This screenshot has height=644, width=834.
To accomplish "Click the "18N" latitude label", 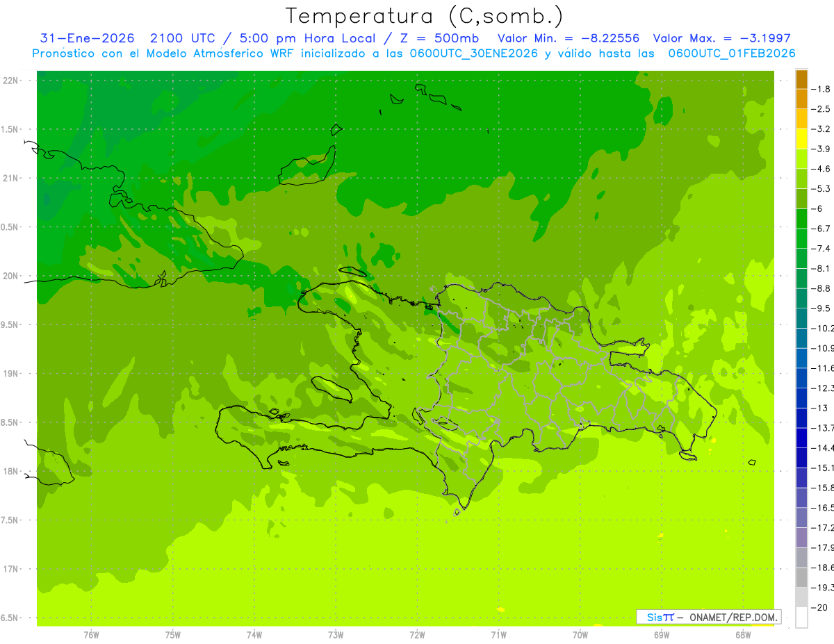I will (x=11, y=471).
